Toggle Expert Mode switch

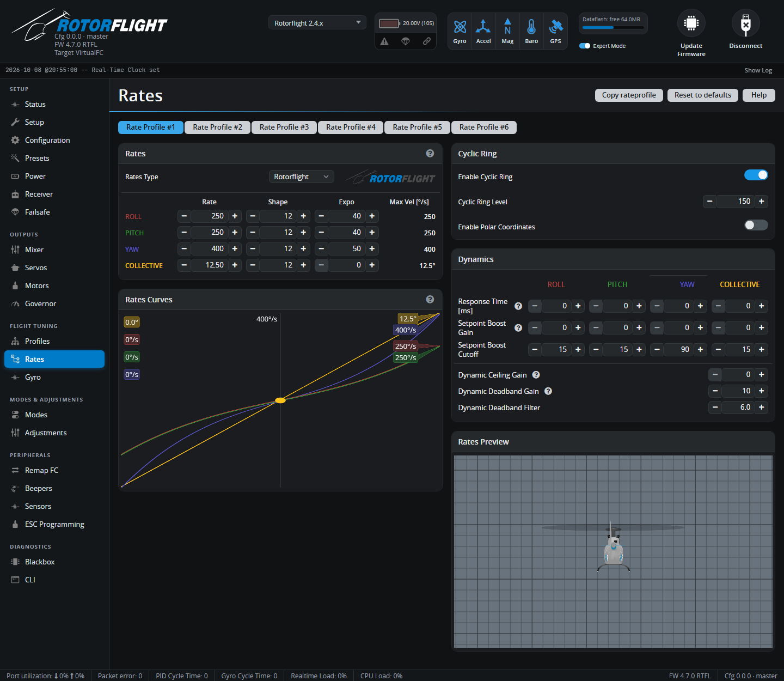pyautogui.click(x=585, y=46)
